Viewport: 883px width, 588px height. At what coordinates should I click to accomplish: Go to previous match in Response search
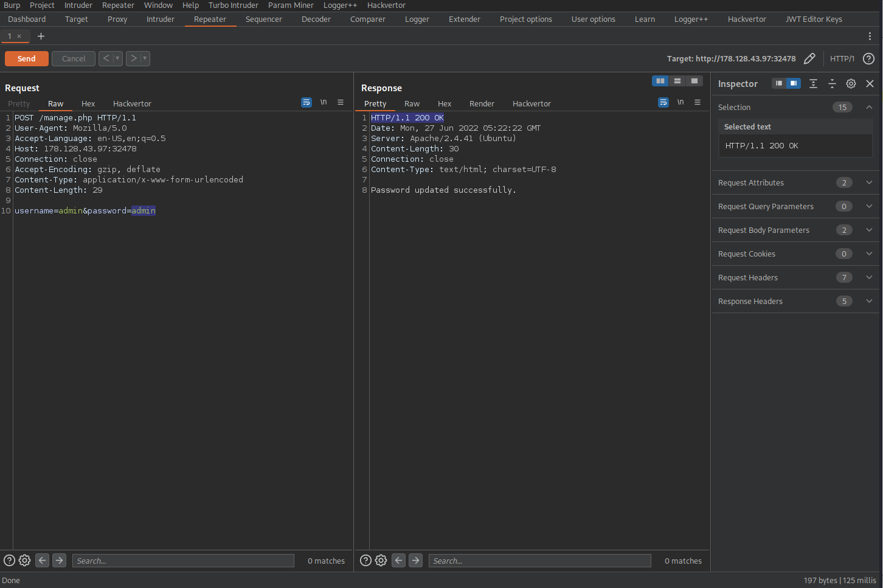(398, 560)
